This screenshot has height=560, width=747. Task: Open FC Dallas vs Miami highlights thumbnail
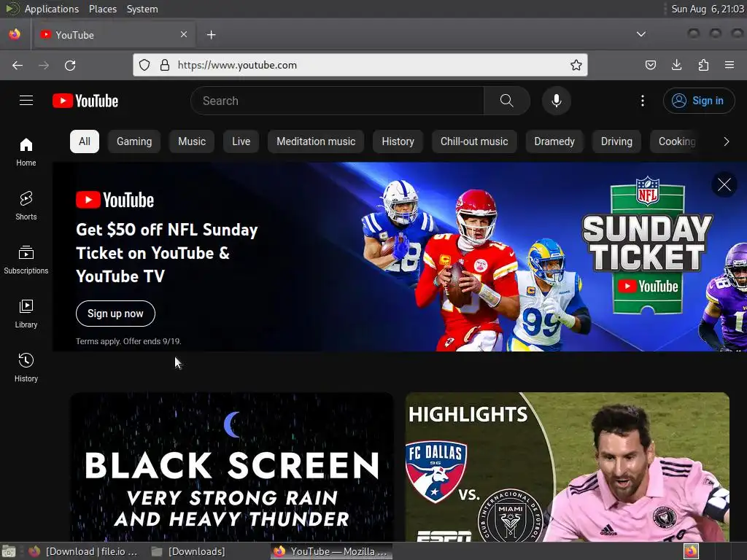click(567, 467)
